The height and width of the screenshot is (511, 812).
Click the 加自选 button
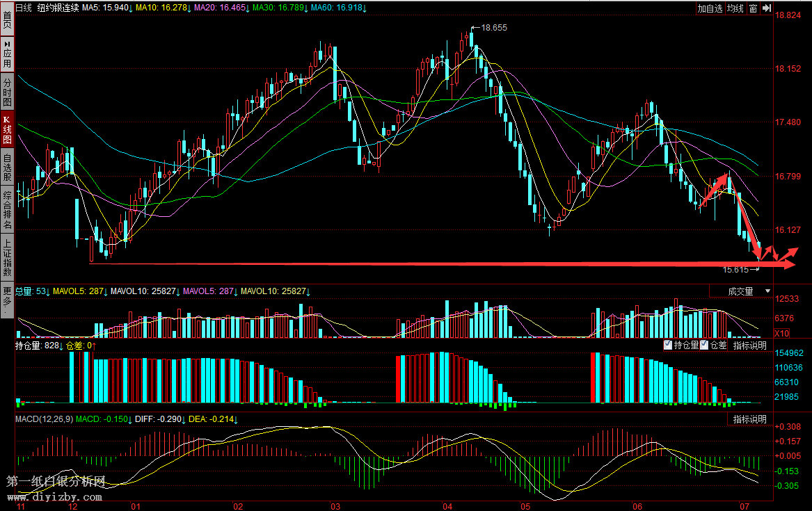(710, 8)
